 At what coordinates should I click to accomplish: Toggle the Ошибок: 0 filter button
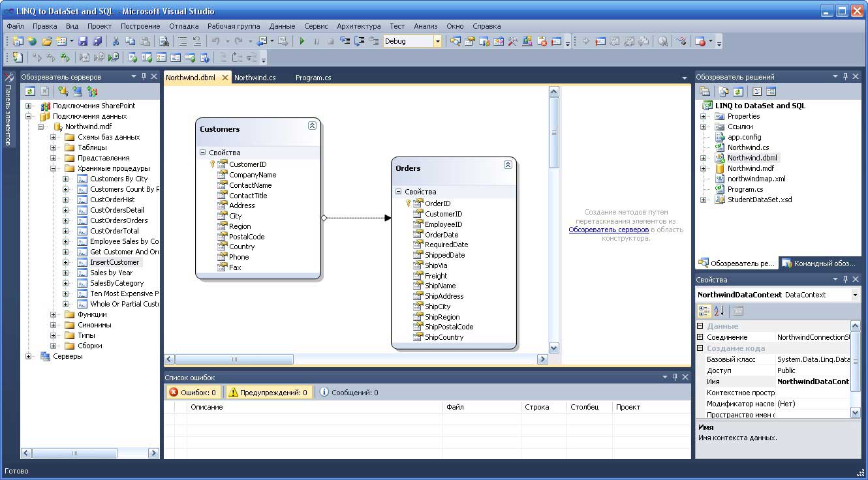193,393
